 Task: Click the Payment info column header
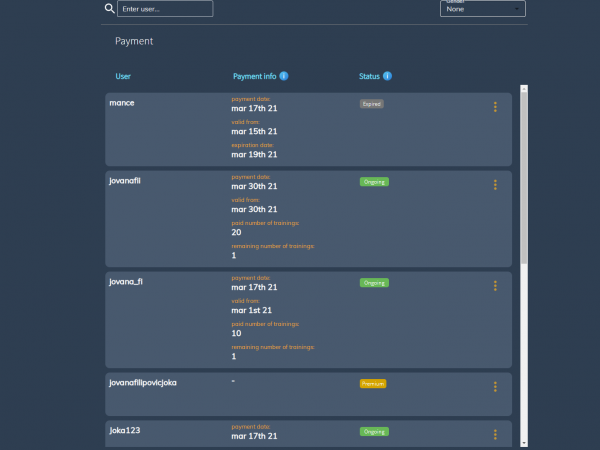[x=254, y=76]
